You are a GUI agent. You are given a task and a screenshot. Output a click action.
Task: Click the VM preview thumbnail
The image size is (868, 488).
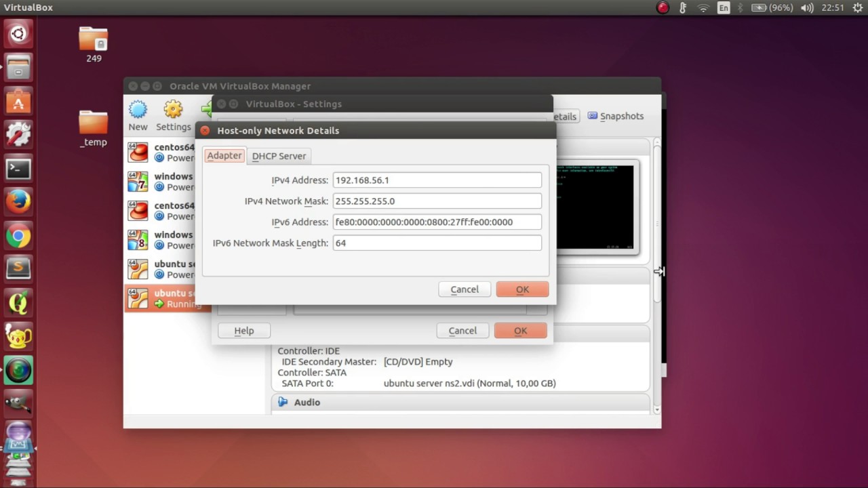coord(595,207)
